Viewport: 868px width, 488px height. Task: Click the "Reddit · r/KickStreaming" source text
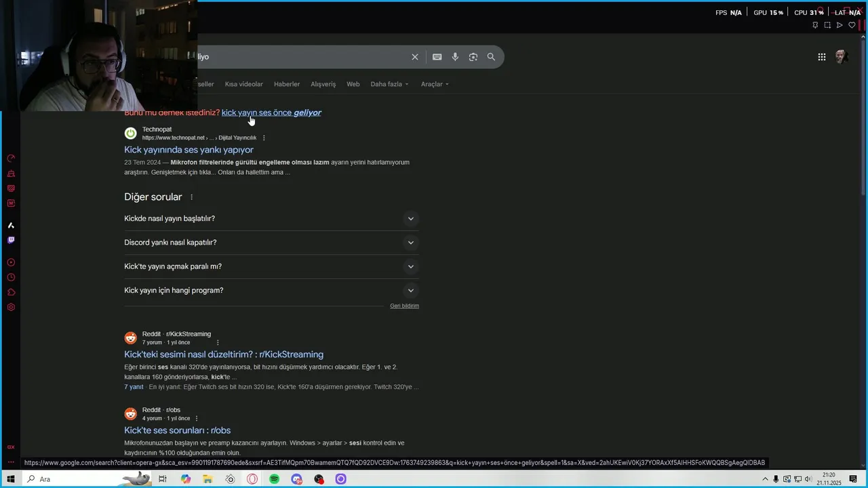click(x=176, y=334)
